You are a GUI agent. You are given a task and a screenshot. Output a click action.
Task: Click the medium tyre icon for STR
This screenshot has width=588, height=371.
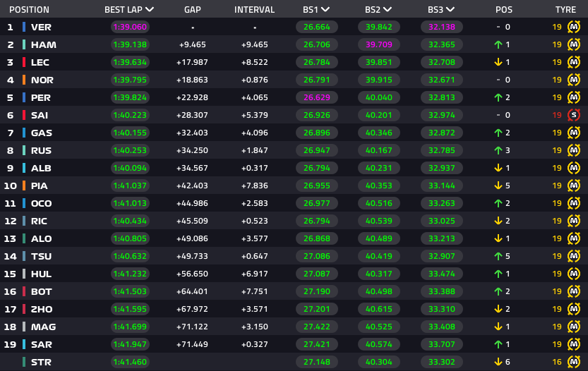pos(574,362)
